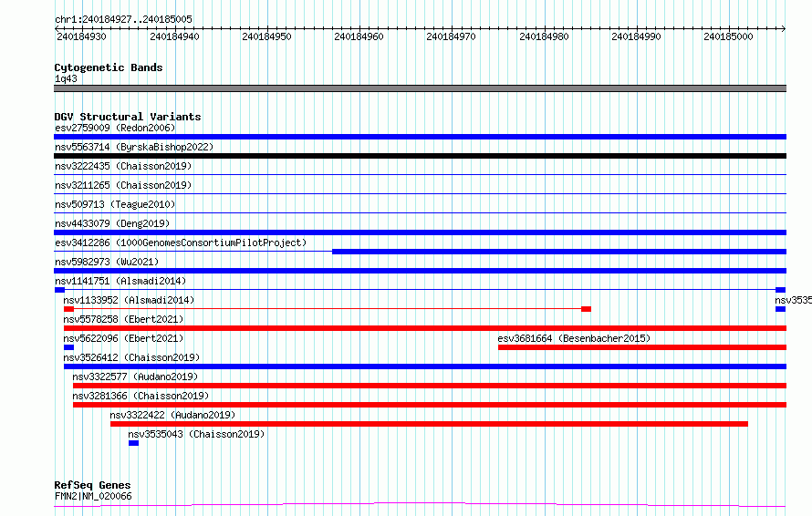Screen dimensions: 812x516
Task: Click the chr1:240184927..240185005 coordinate text
Action: (x=123, y=19)
